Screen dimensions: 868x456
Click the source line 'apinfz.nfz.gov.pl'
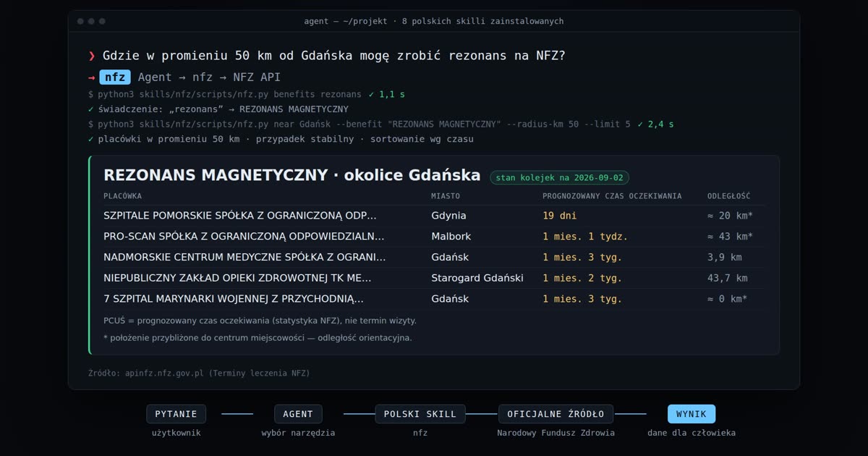pos(198,373)
